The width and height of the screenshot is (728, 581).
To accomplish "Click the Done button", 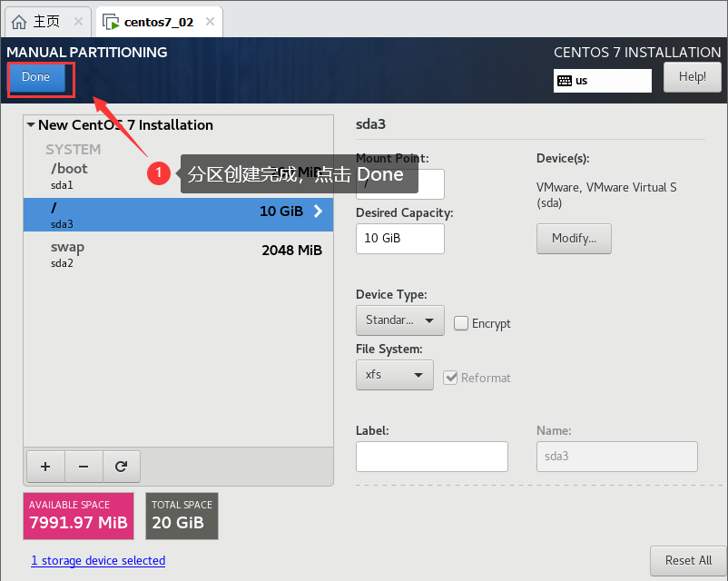I will coord(36,77).
